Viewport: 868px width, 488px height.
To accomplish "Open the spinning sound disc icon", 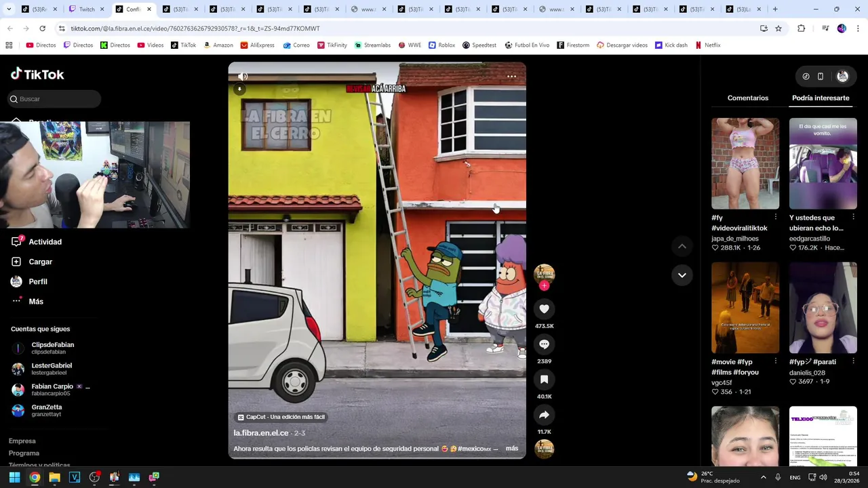I will coord(544,449).
